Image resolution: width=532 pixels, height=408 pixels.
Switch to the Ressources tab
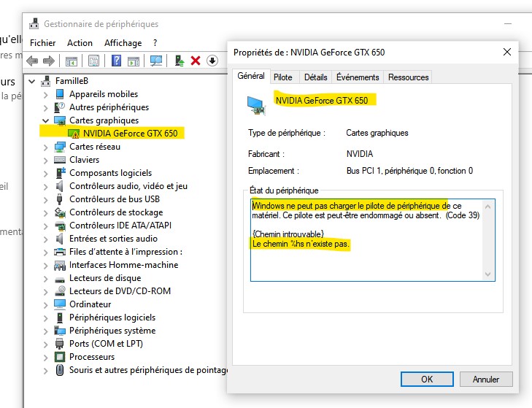pos(408,77)
